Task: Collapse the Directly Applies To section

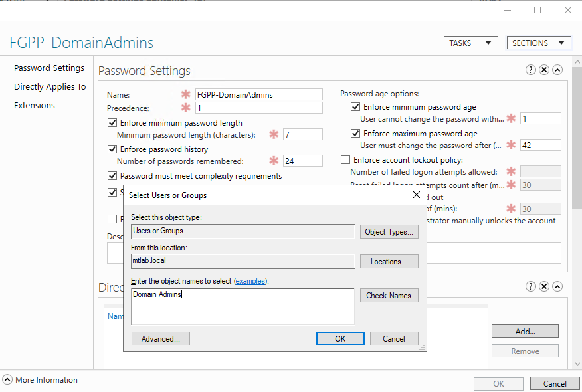Action: 557,286
